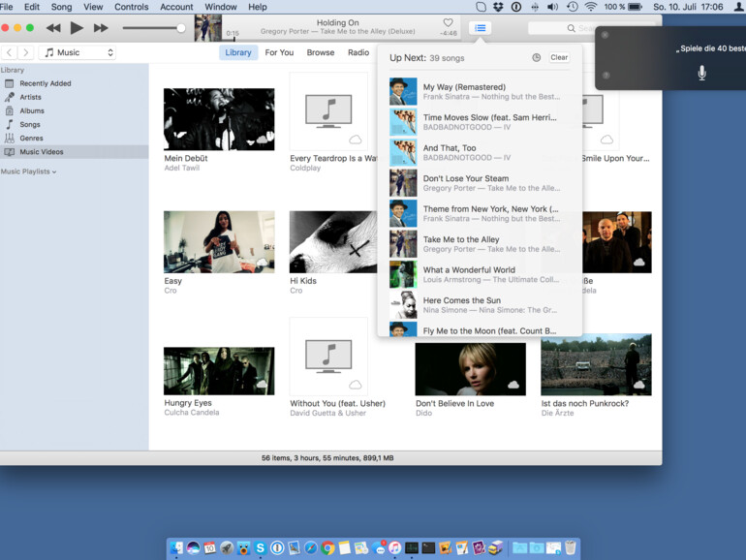
Task: Open the Browse tab
Action: [321, 52]
